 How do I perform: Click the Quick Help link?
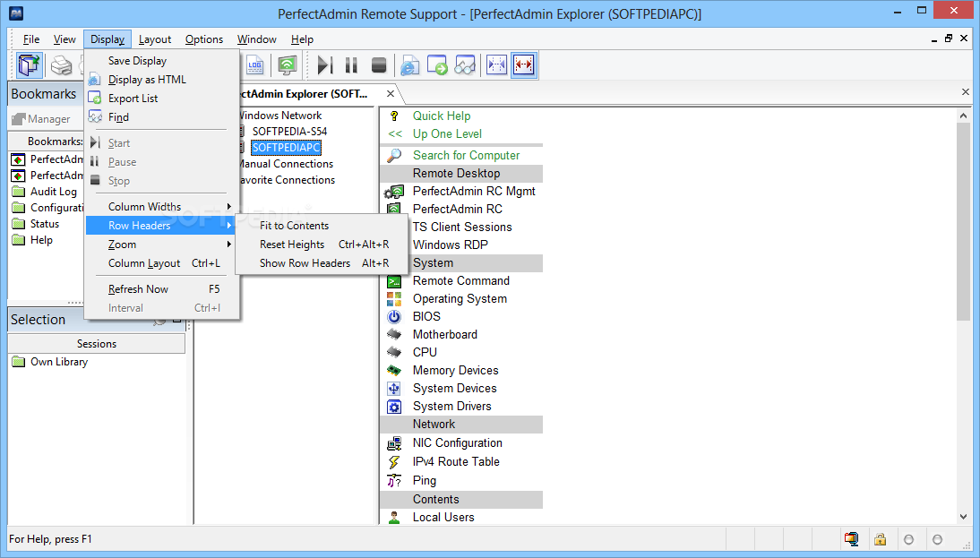click(x=442, y=116)
